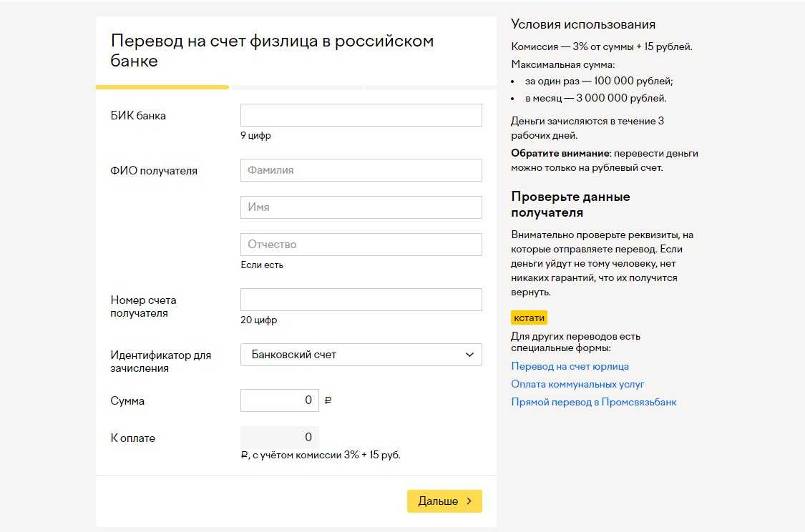Screen dimensions: 805x532
Task: Focus the Фамилия text field
Action: point(361,170)
